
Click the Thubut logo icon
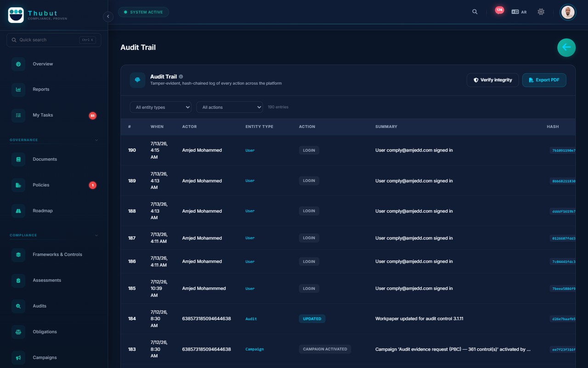[16, 15]
